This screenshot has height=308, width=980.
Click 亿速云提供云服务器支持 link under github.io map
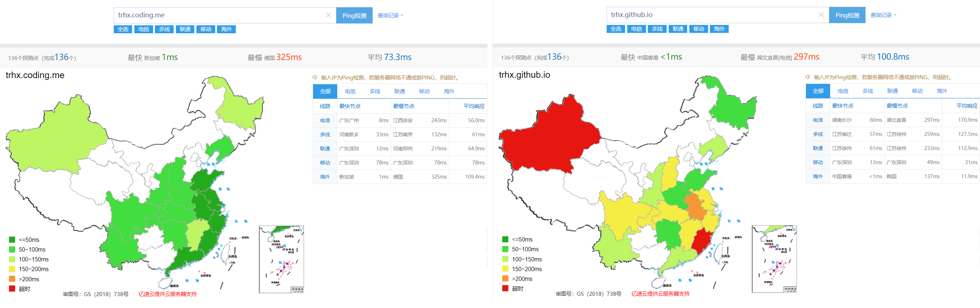point(660,294)
